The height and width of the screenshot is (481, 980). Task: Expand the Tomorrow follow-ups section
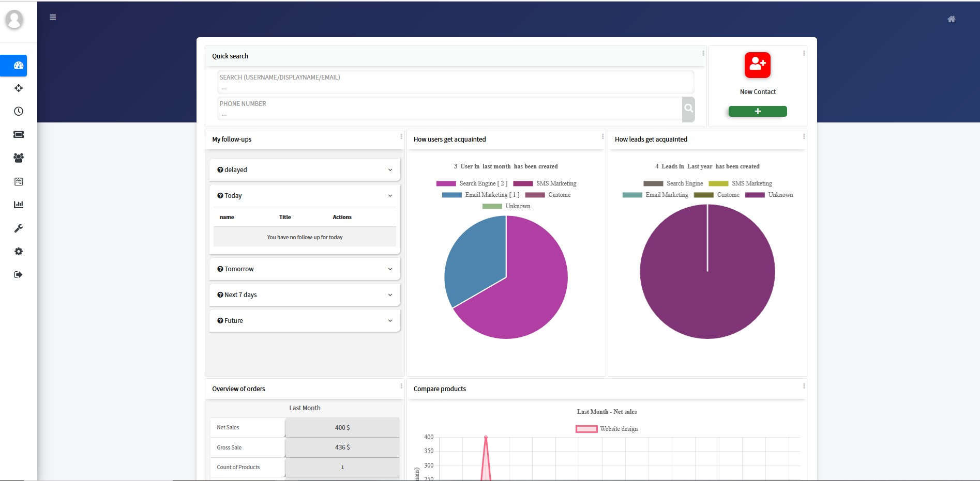(304, 269)
